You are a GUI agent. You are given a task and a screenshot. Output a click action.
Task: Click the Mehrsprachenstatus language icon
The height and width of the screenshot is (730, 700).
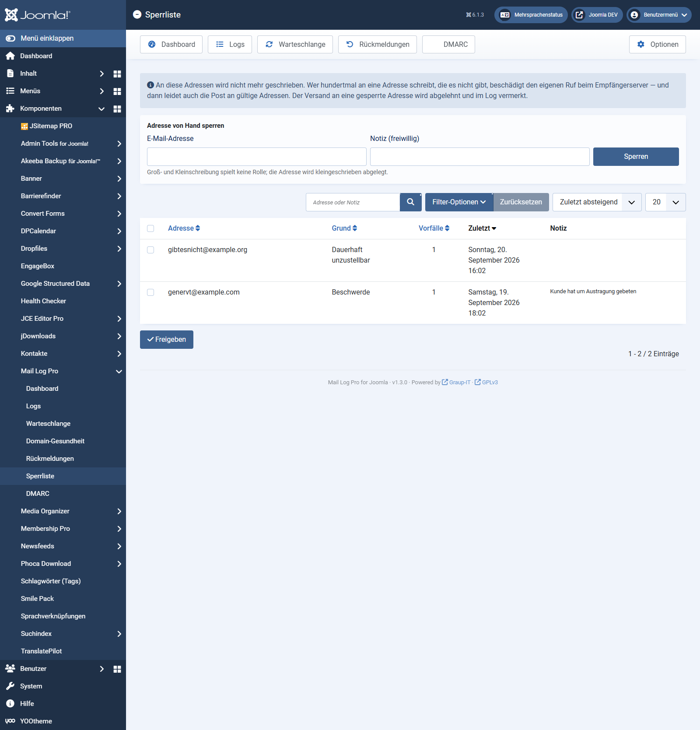[x=505, y=15]
